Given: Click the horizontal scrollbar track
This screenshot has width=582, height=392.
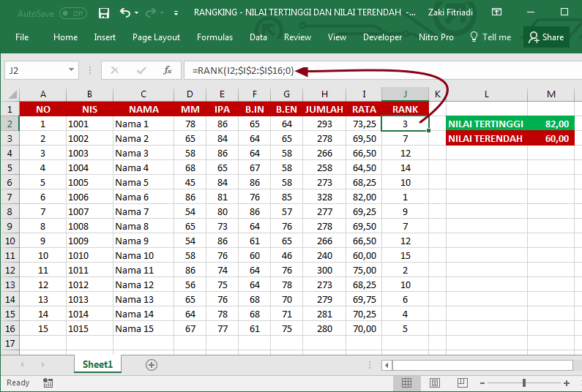Looking at the screenshot, I should [x=482, y=365].
